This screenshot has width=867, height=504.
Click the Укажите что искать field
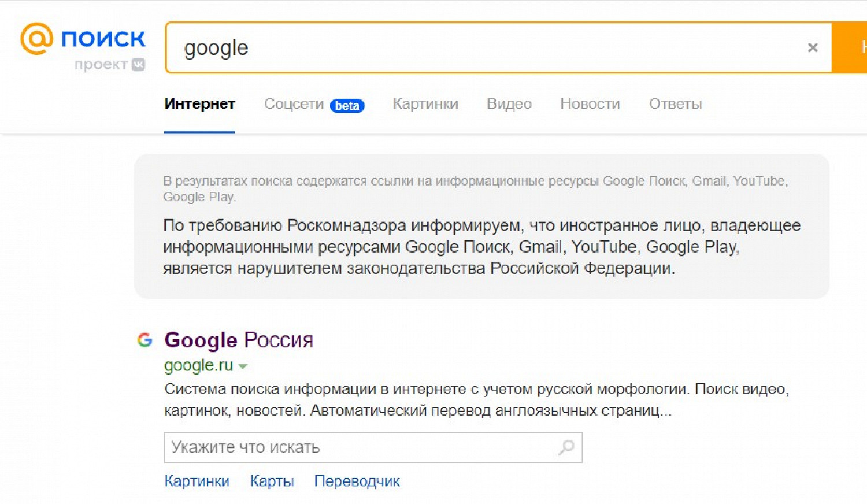[373, 447]
